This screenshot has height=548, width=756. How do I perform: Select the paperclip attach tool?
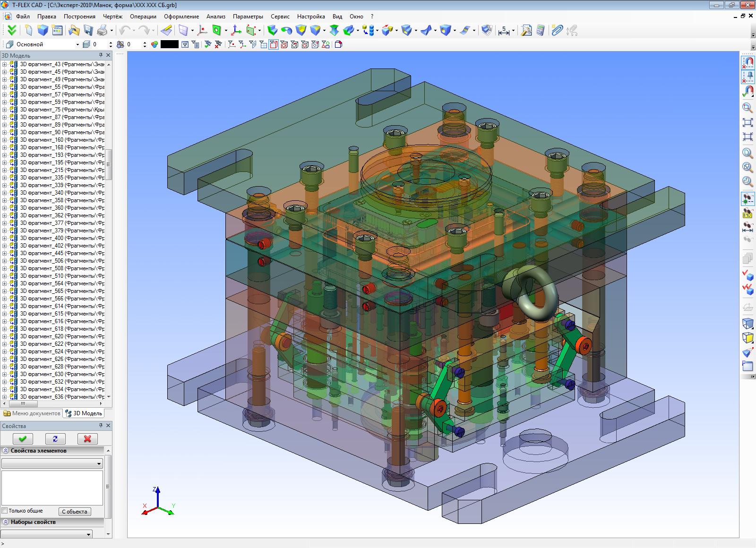coord(557,31)
